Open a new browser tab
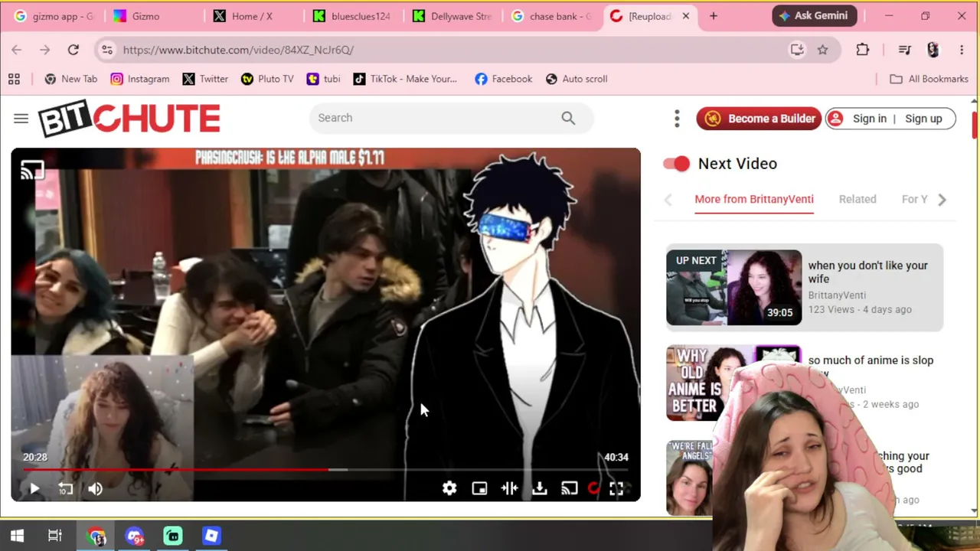Screen dimensions: 980x551 click(714, 16)
